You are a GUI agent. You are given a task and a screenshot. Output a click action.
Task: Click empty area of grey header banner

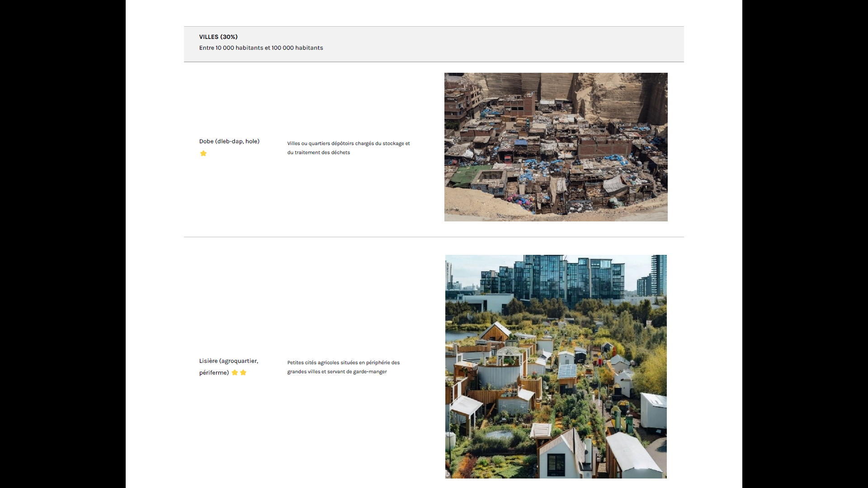coord(497,44)
